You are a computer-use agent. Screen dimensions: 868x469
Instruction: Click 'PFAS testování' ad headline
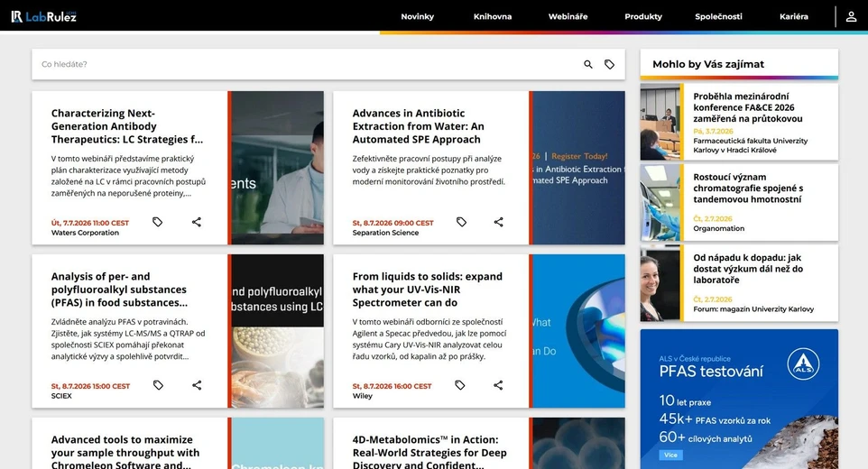[711, 371]
